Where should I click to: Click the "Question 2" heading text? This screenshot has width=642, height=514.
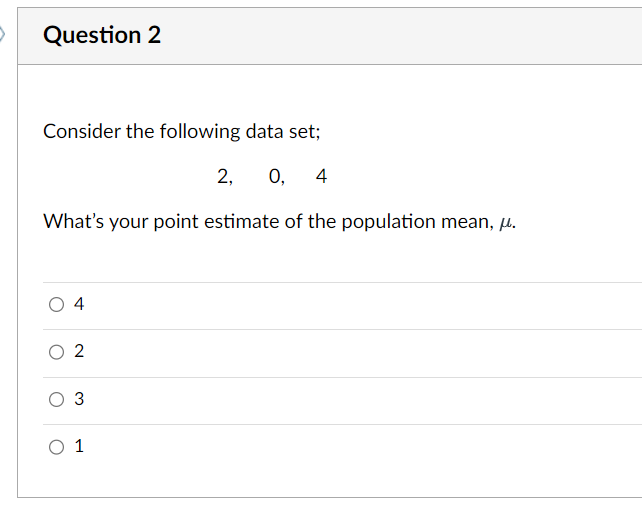[102, 35]
